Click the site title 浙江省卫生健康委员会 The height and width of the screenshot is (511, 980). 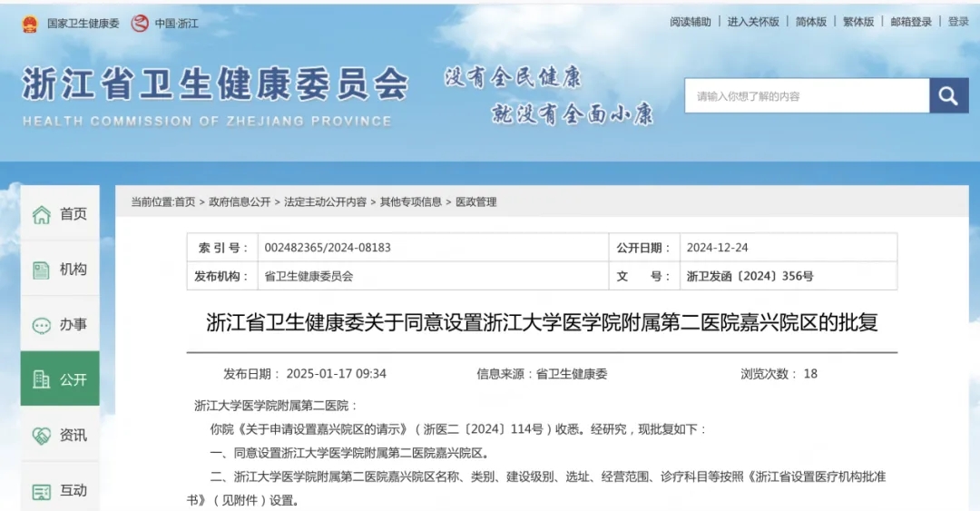215,84
